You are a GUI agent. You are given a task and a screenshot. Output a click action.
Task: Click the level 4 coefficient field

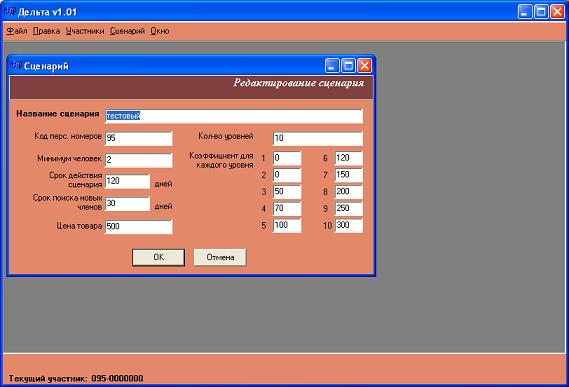click(x=287, y=209)
